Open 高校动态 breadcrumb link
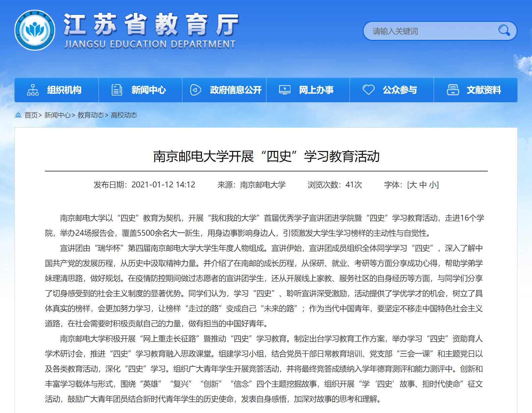 click(x=124, y=115)
